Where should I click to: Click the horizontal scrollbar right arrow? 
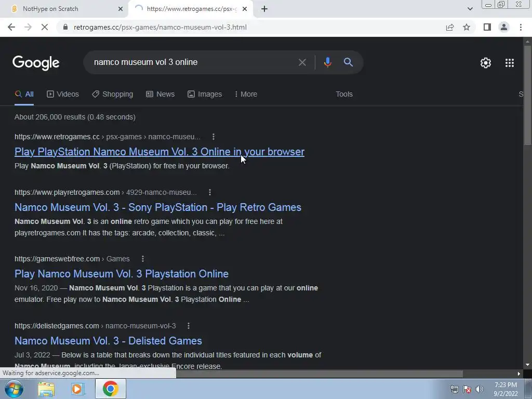click(x=519, y=374)
